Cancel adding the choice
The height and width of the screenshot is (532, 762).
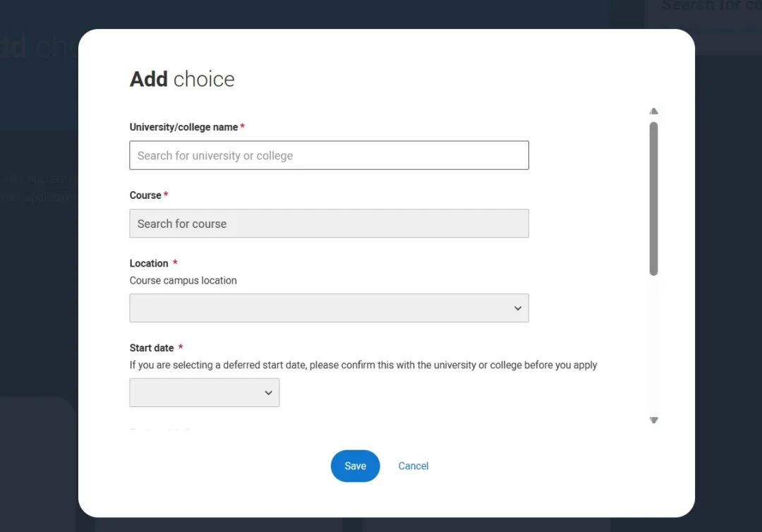pos(413,466)
